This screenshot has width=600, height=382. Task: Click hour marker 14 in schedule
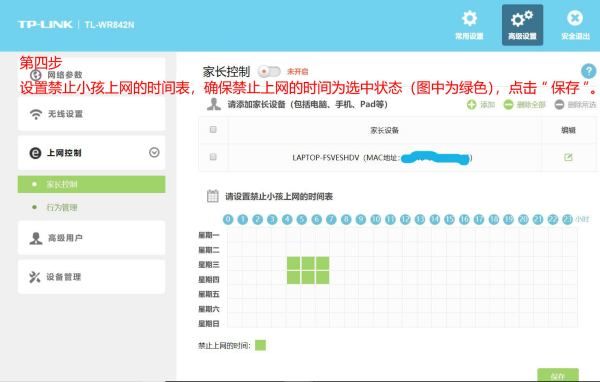[x=435, y=219]
